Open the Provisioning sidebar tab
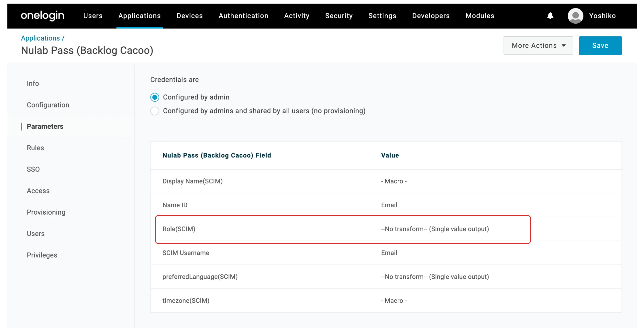Screen dimensions: 644x332 [46, 212]
